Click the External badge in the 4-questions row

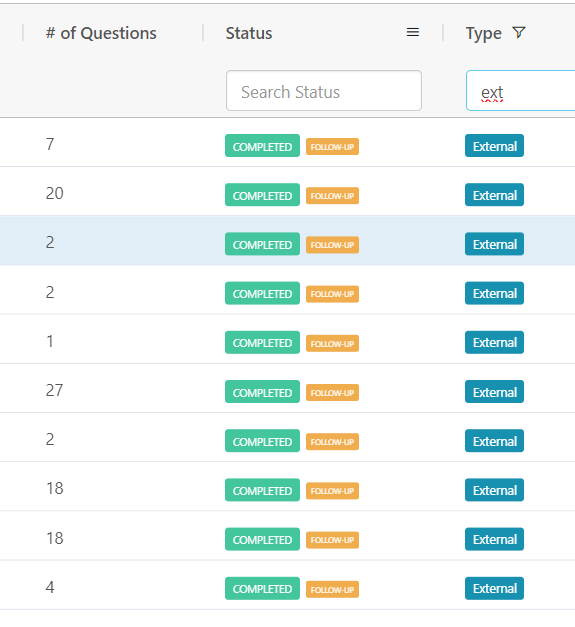[494, 588]
